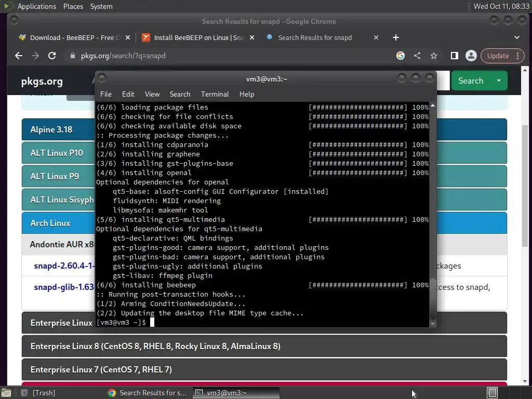Bookmark this page with star icon
This screenshot has height=399, width=532.
click(x=434, y=56)
